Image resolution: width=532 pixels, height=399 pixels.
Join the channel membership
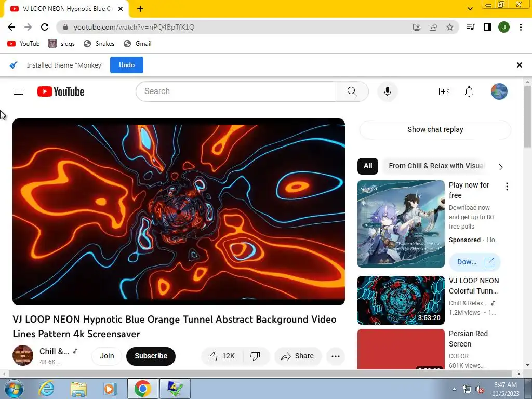pyautogui.click(x=107, y=356)
